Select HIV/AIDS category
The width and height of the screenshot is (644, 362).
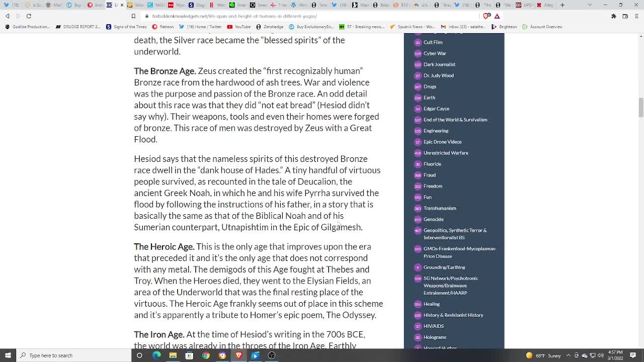click(x=434, y=326)
